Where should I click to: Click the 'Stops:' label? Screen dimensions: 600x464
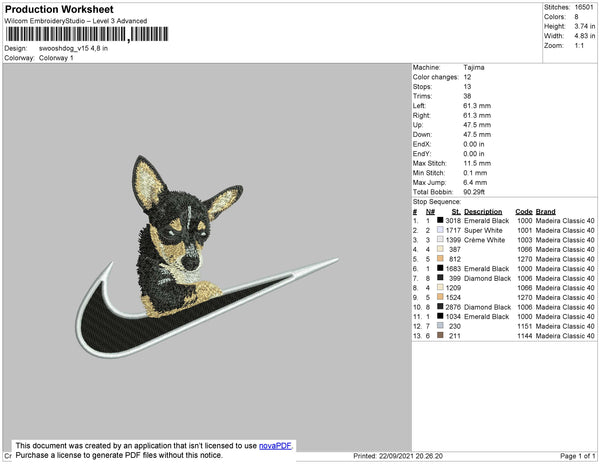(423, 87)
